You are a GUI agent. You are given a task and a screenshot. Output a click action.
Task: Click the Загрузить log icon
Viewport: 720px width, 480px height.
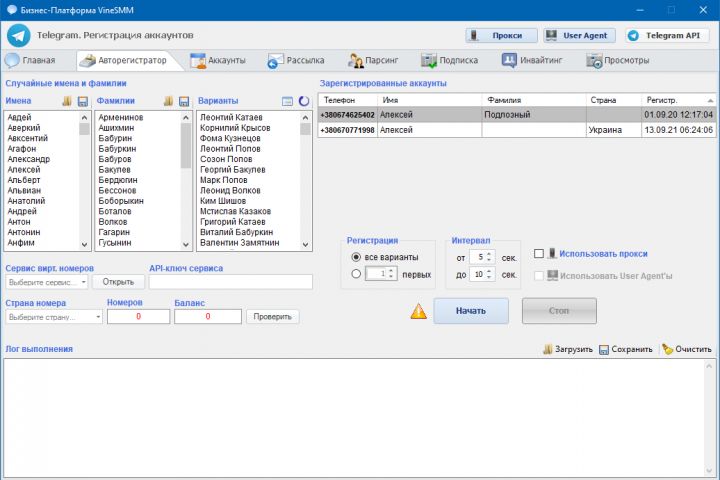point(548,349)
